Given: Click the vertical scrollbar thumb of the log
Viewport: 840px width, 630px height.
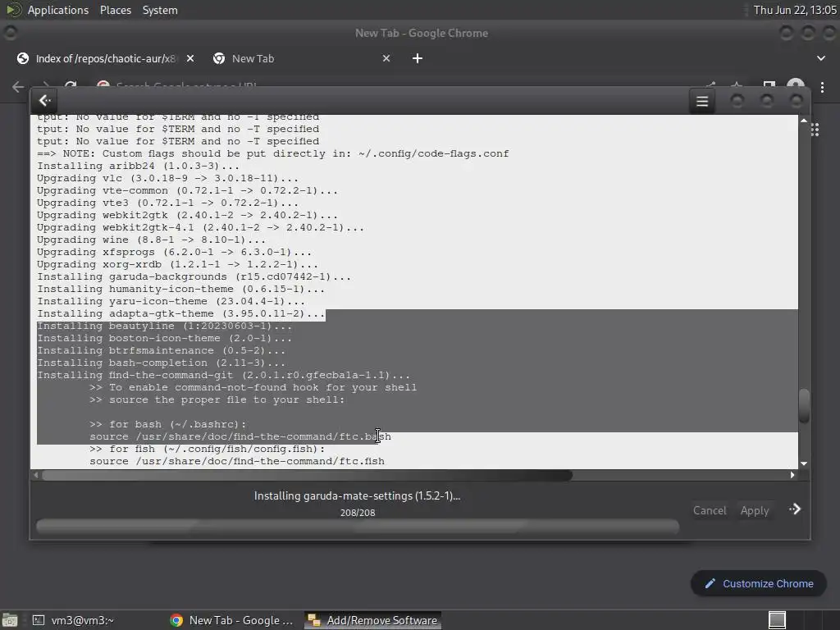Looking at the screenshot, I should point(804,405).
